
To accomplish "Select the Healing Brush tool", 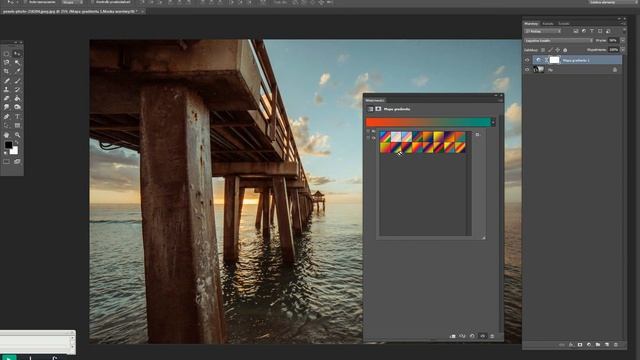I will (7, 80).
